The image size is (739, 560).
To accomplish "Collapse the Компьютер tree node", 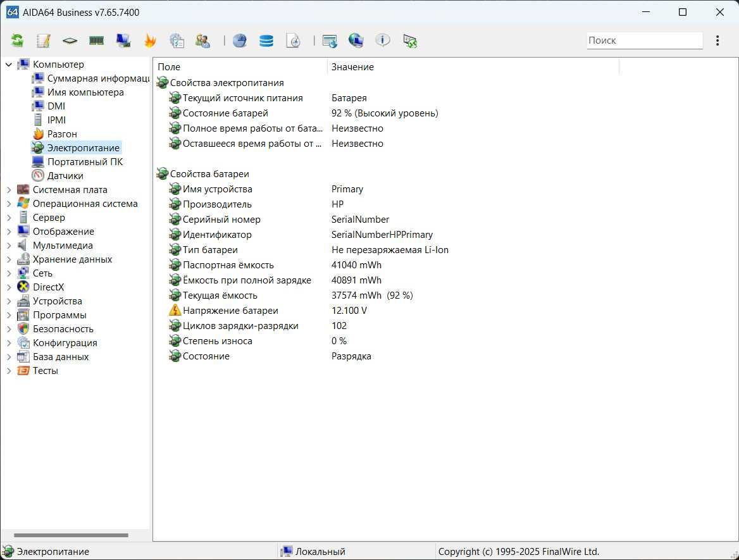I will point(8,65).
